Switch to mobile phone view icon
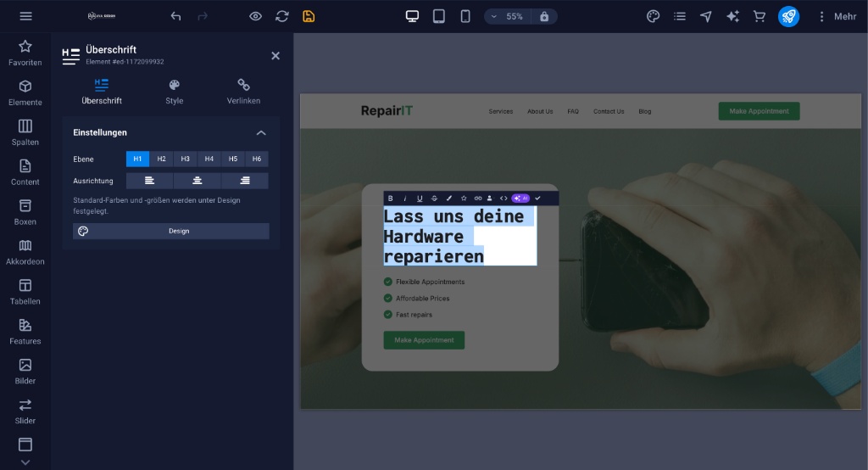This screenshot has height=470, width=868. [465, 16]
